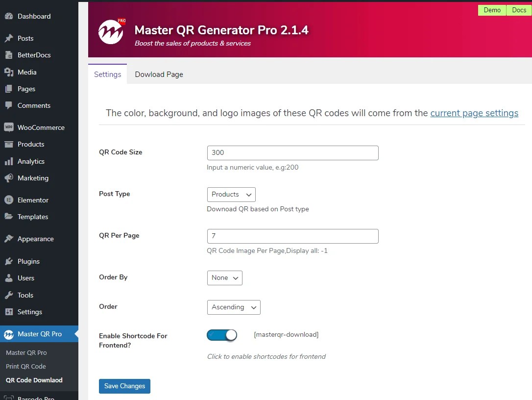Open the Order dropdown showing Ascending

[234, 307]
